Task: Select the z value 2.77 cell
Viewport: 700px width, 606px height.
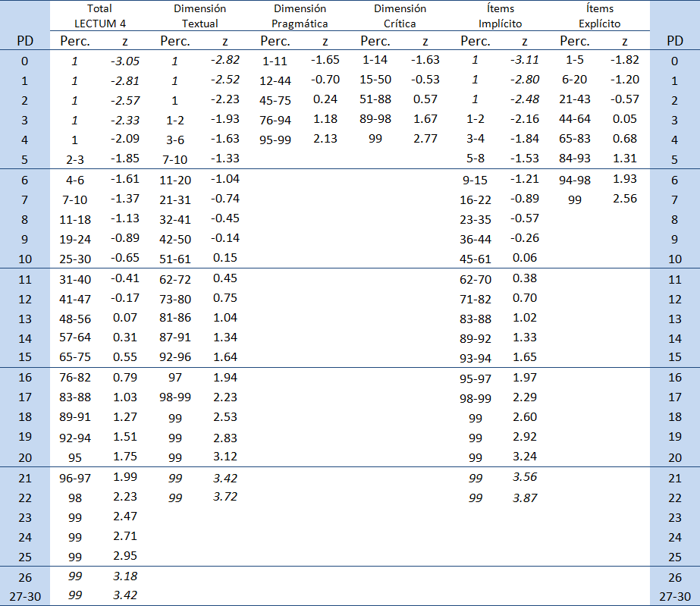Action: tap(425, 139)
